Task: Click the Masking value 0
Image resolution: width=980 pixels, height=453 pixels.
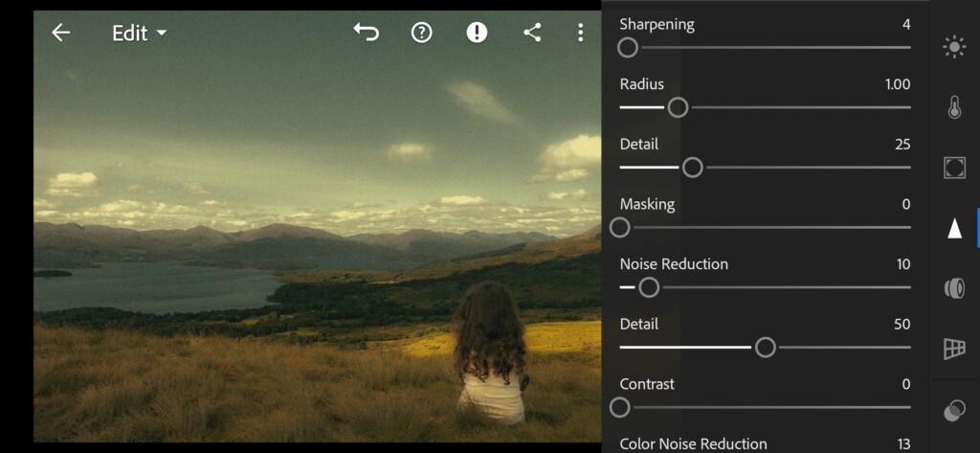Action: click(906, 204)
